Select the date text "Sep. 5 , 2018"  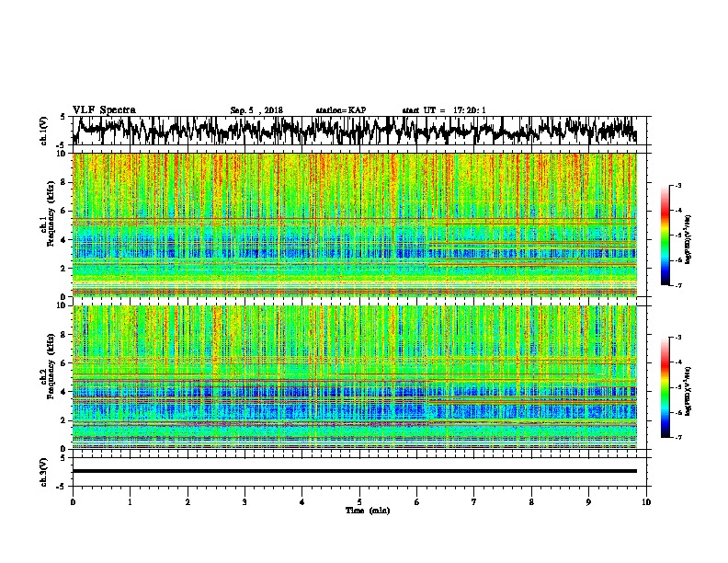point(256,110)
